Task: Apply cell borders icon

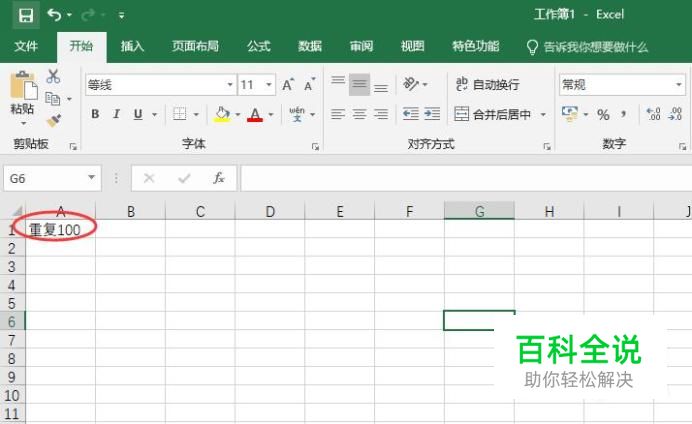Action: [x=180, y=114]
